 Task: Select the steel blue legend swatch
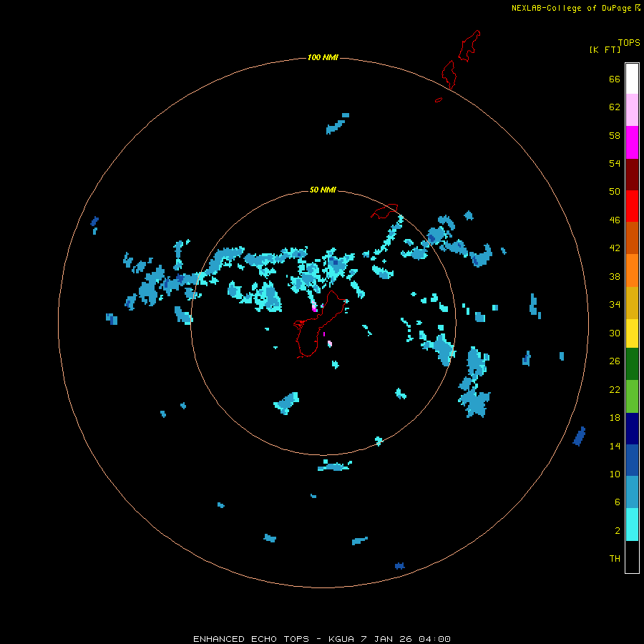point(632,492)
